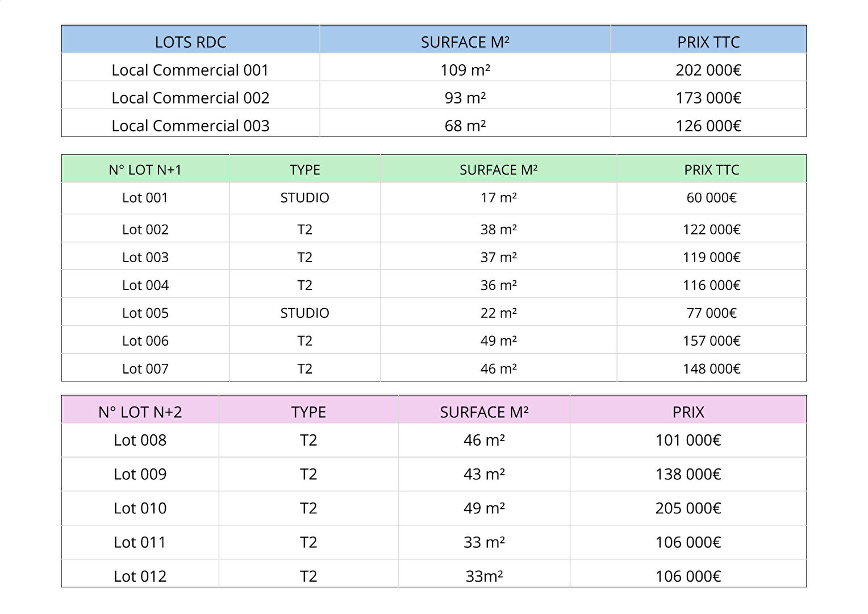Click the Lot 012 cell
Screen dimensions: 868x614
(x=140, y=576)
